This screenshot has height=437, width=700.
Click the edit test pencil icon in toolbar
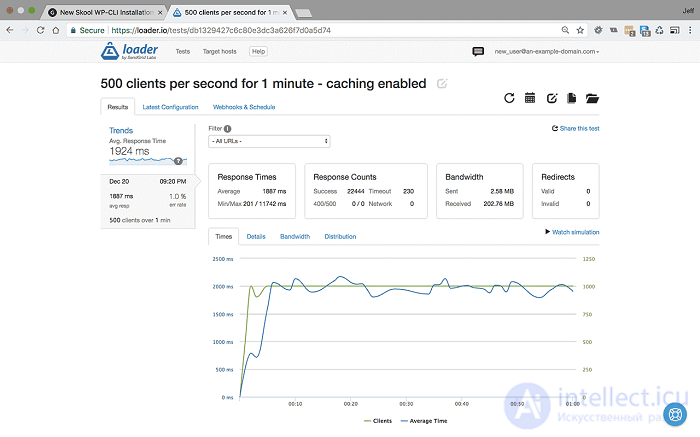(552, 98)
